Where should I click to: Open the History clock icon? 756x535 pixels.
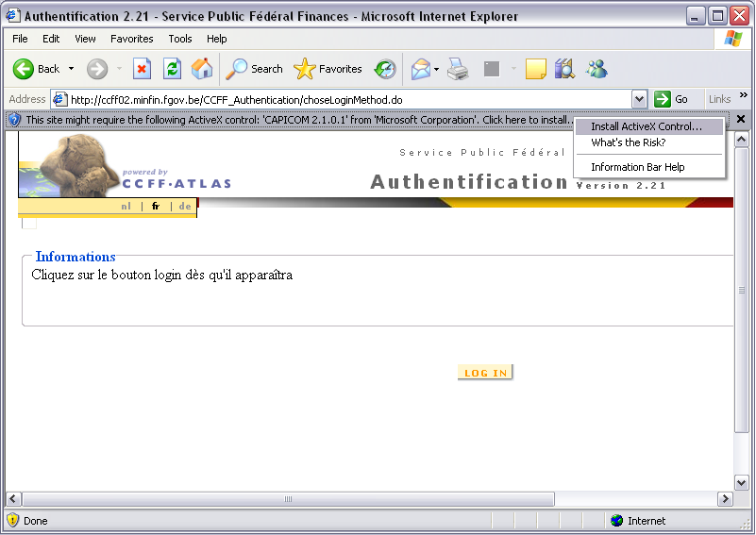click(385, 69)
